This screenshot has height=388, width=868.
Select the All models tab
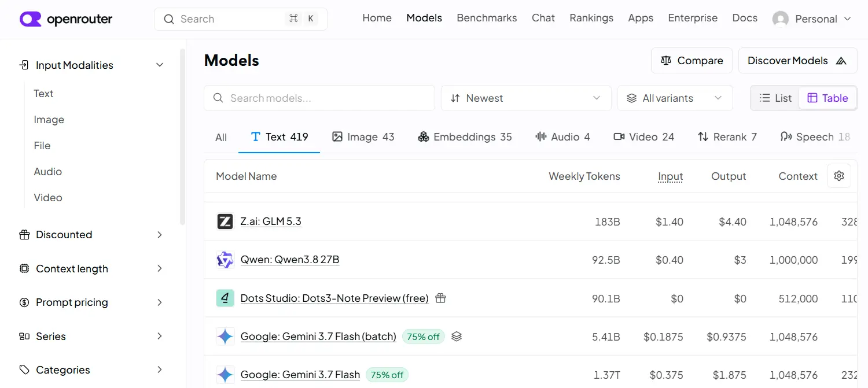[221, 137]
